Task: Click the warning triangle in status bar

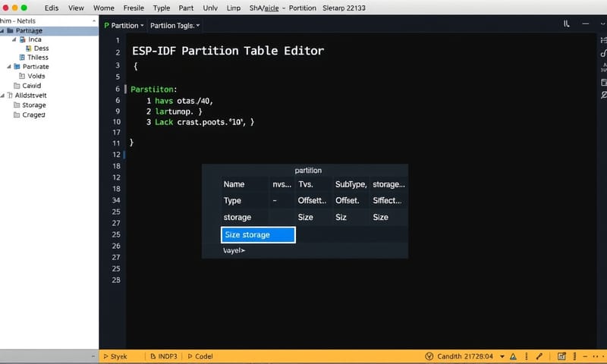Action: click(x=514, y=356)
